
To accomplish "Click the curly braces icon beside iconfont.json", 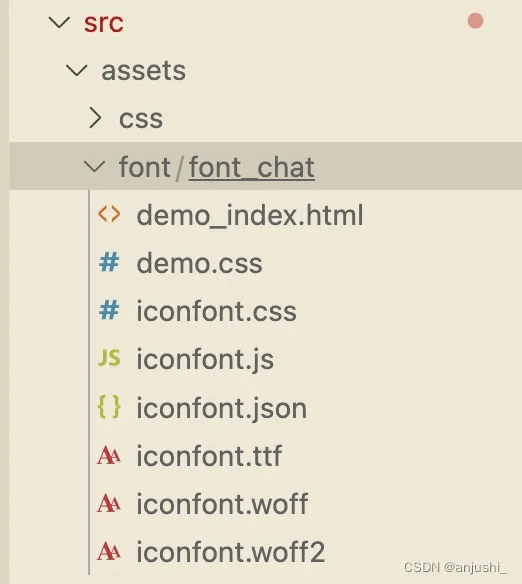I will click(x=109, y=407).
